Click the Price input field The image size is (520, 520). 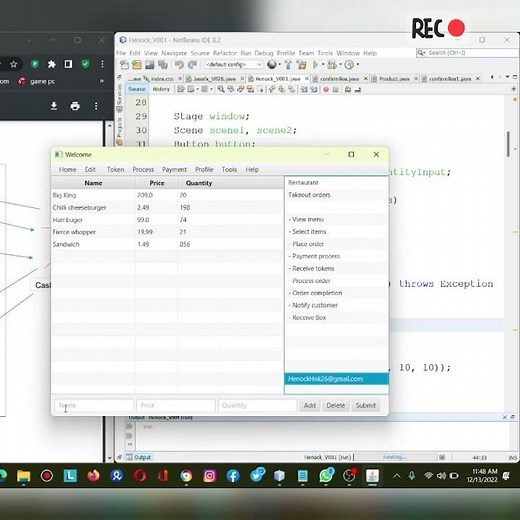click(x=176, y=405)
